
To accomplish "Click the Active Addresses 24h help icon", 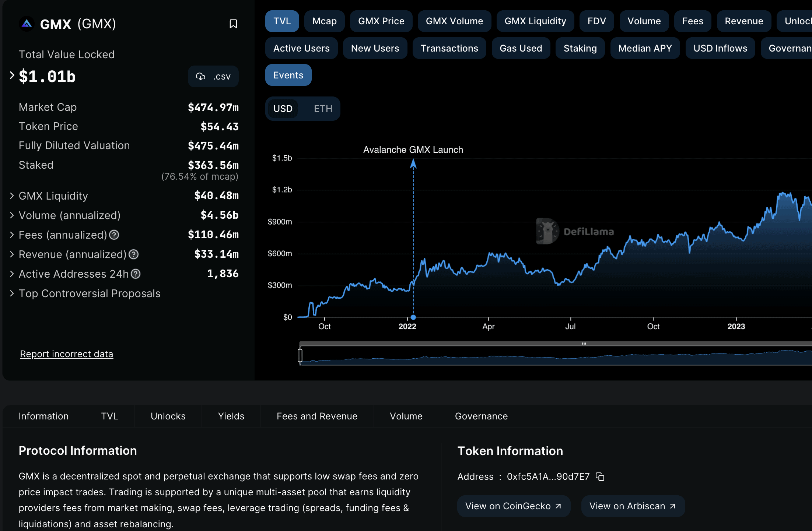I will (x=136, y=274).
